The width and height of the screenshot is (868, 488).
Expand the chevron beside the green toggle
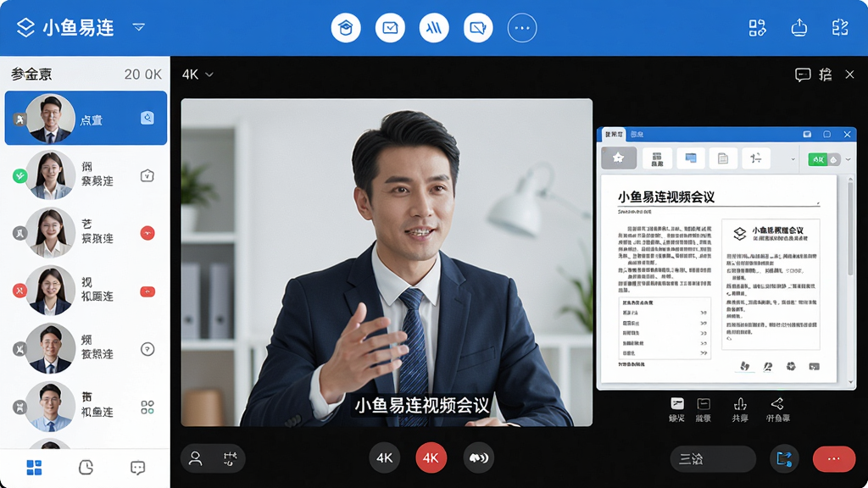coord(848,159)
